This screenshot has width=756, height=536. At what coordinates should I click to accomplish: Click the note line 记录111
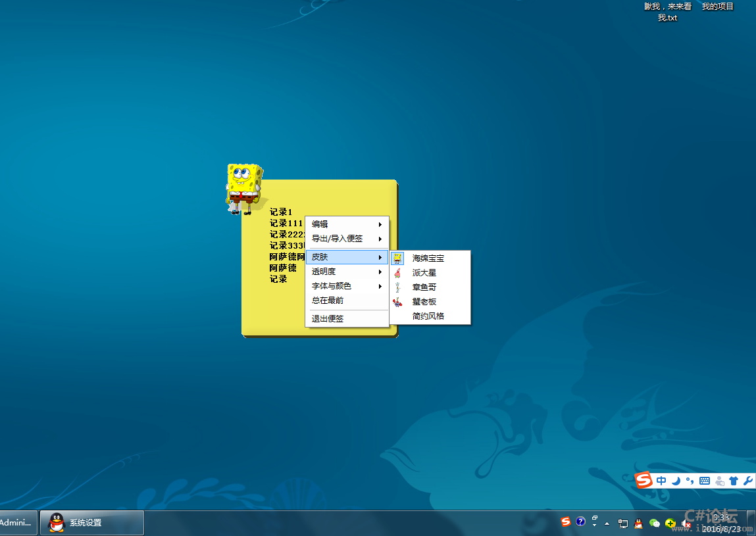[x=286, y=223]
